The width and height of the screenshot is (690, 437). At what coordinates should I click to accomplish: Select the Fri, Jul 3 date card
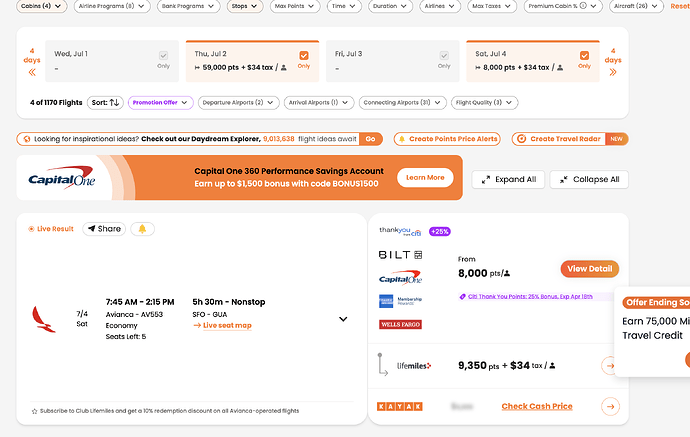click(x=393, y=61)
